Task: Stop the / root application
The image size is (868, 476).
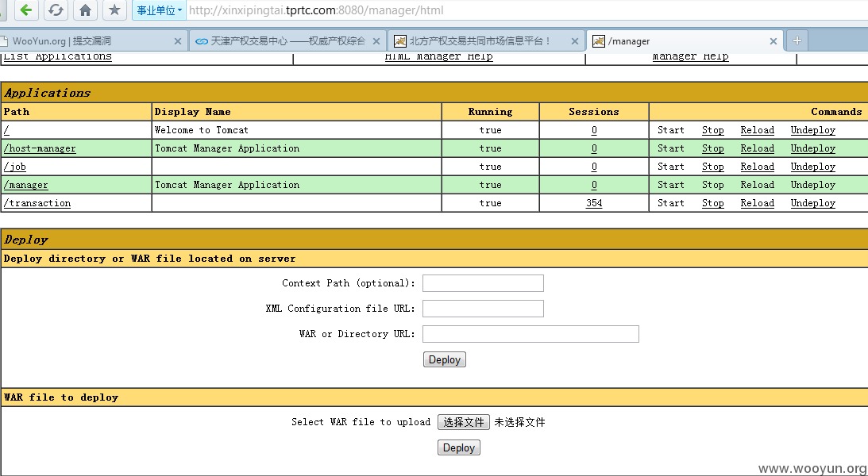Action: coord(713,130)
